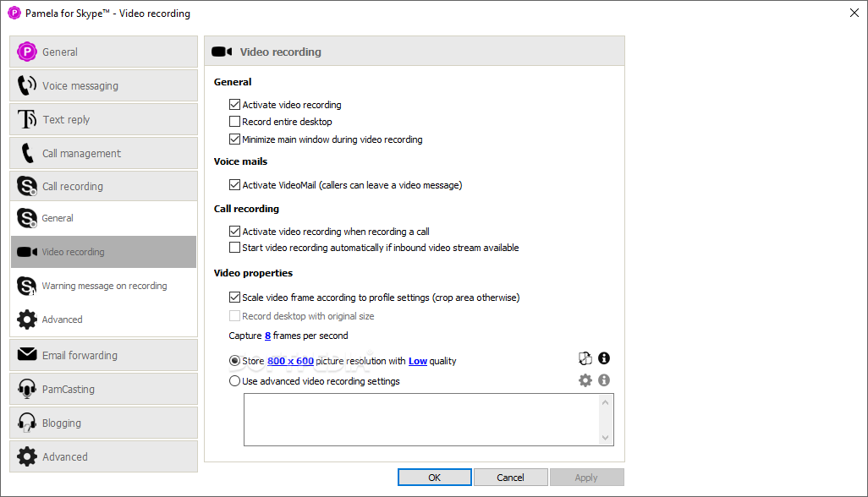This screenshot has height=497, width=868.
Task: Select Video recording sidebar item
Action: pos(103,252)
